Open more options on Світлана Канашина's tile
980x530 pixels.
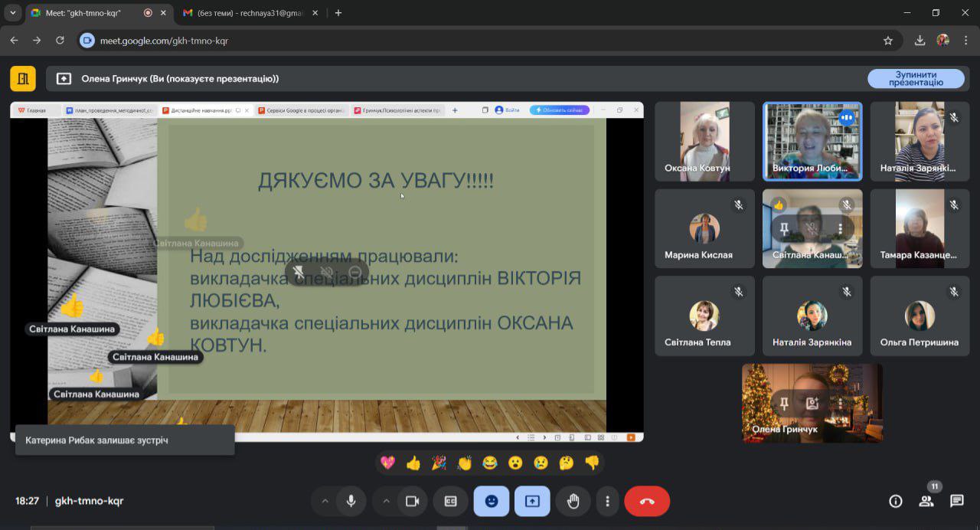pos(841,229)
